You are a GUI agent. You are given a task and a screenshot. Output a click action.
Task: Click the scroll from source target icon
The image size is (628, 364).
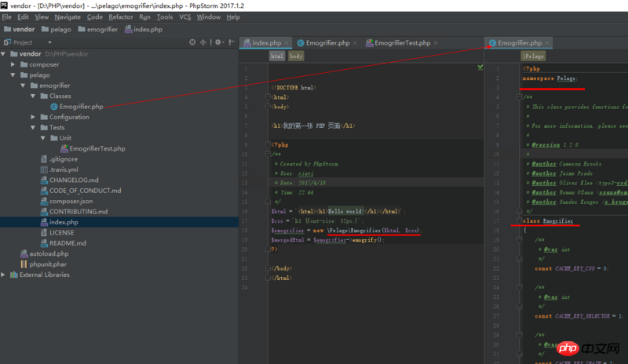(x=192, y=42)
